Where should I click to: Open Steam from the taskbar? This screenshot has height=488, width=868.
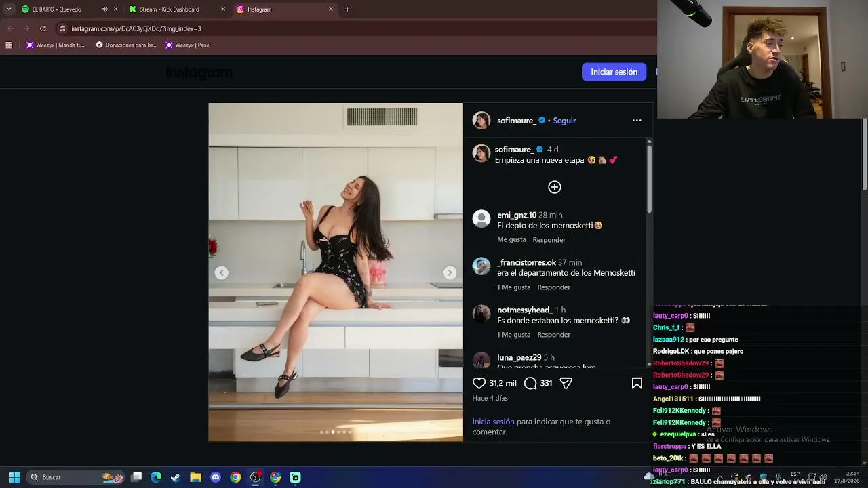pos(176,477)
